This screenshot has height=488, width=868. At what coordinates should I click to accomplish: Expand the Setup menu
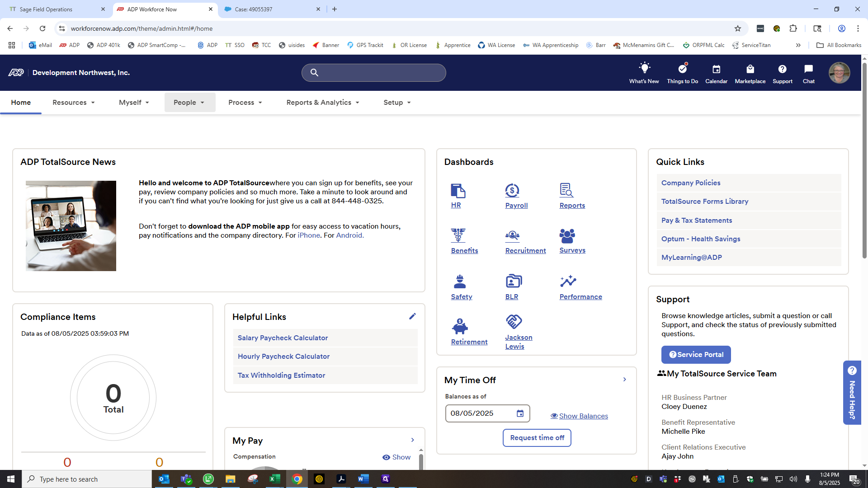pyautogui.click(x=397, y=103)
